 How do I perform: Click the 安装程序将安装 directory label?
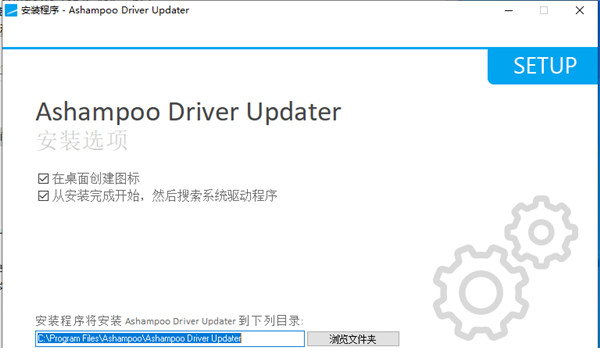(170, 321)
